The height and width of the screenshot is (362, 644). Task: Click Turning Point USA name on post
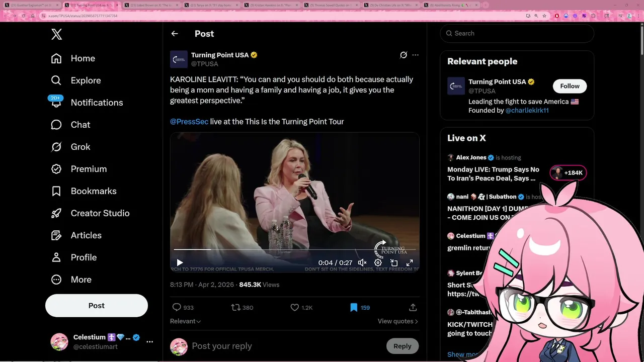click(x=220, y=55)
